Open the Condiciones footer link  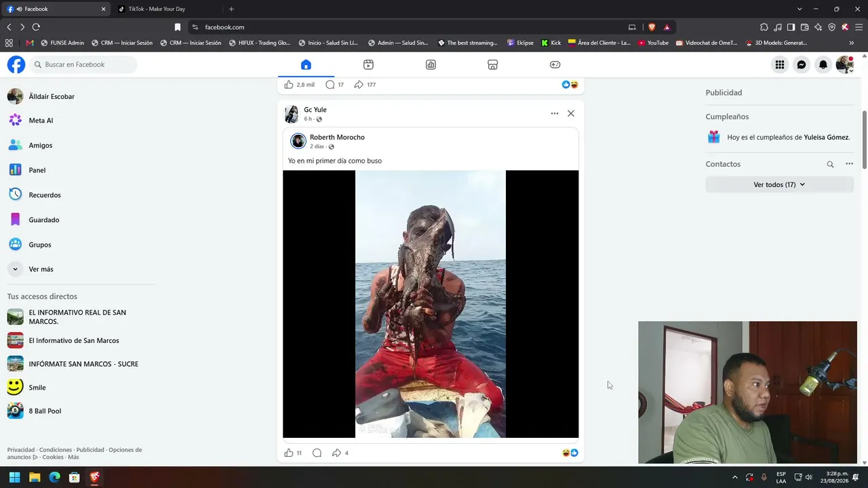pyautogui.click(x=56, y=450)
